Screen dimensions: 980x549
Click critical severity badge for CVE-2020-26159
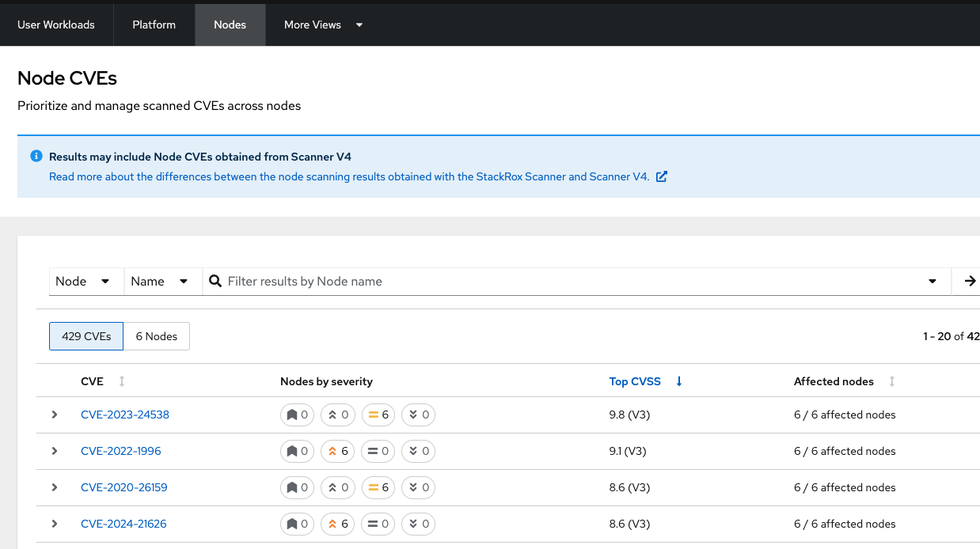click(297, 487)
